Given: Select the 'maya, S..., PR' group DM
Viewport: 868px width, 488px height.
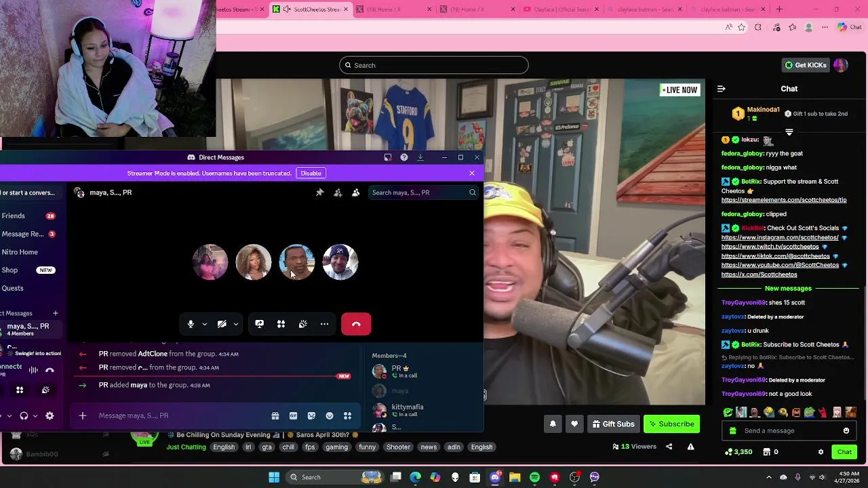Looking at the screenshot, I should pyautogui.click(x=31, y=329).
